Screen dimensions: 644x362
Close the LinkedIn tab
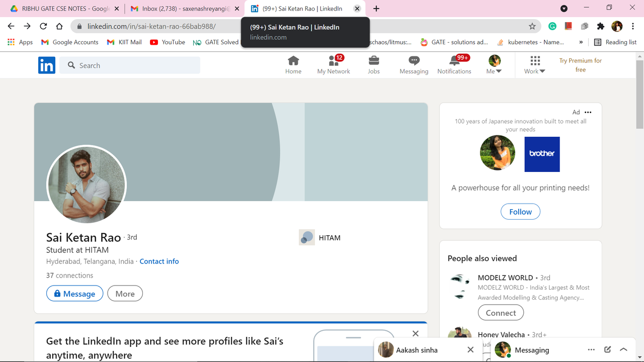click(357, 9)
